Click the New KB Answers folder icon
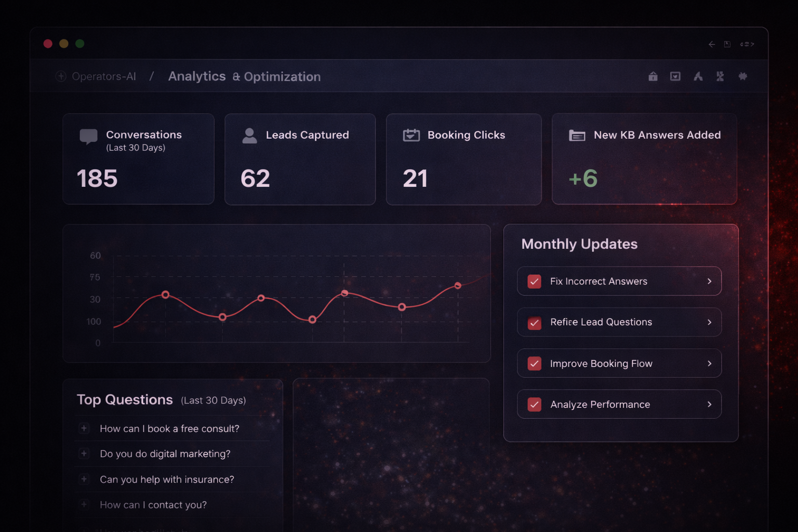Screen dimensions: 798x532 (577, 135)
